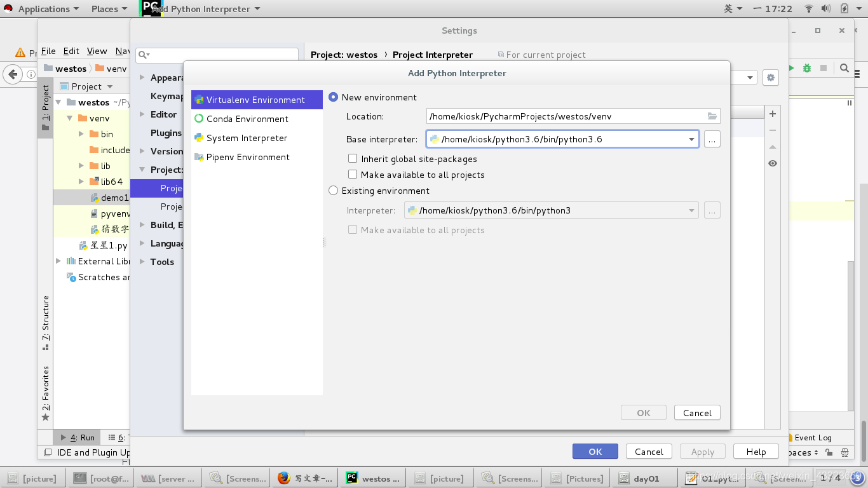Click the interpreter gear button in Settings
The height and width of the screenshot is (488, 868).
click(771, 78)
